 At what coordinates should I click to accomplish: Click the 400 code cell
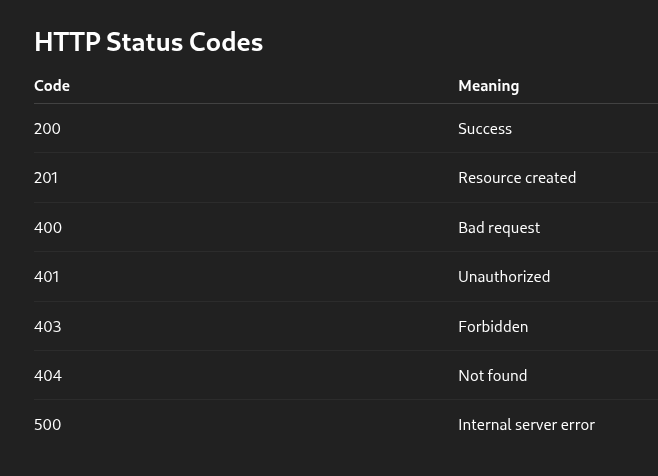(48, 228)
